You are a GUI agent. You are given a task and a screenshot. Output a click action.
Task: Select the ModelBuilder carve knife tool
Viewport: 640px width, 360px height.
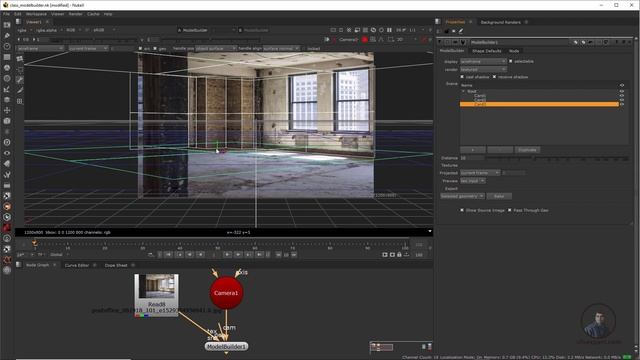point(20,90)
